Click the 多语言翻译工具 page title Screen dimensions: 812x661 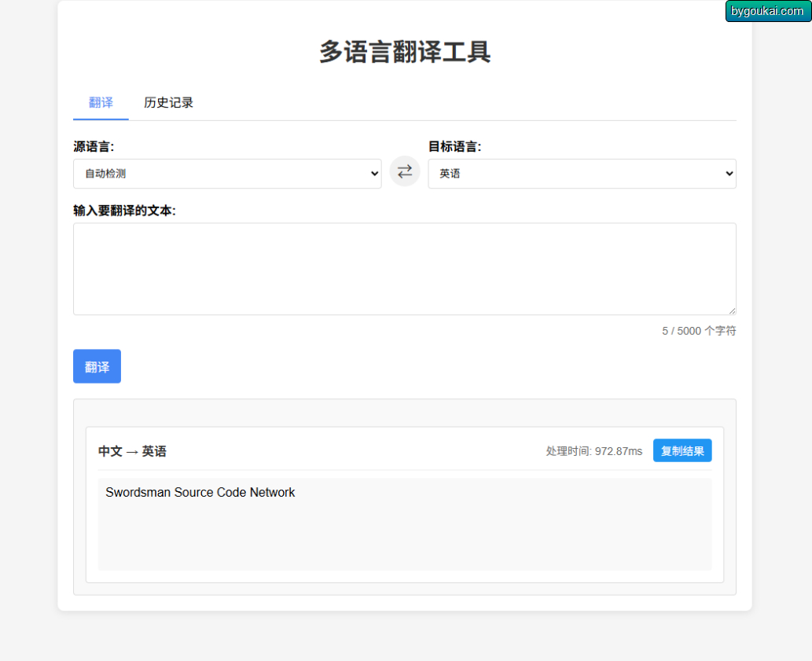[x=405, y=52]
